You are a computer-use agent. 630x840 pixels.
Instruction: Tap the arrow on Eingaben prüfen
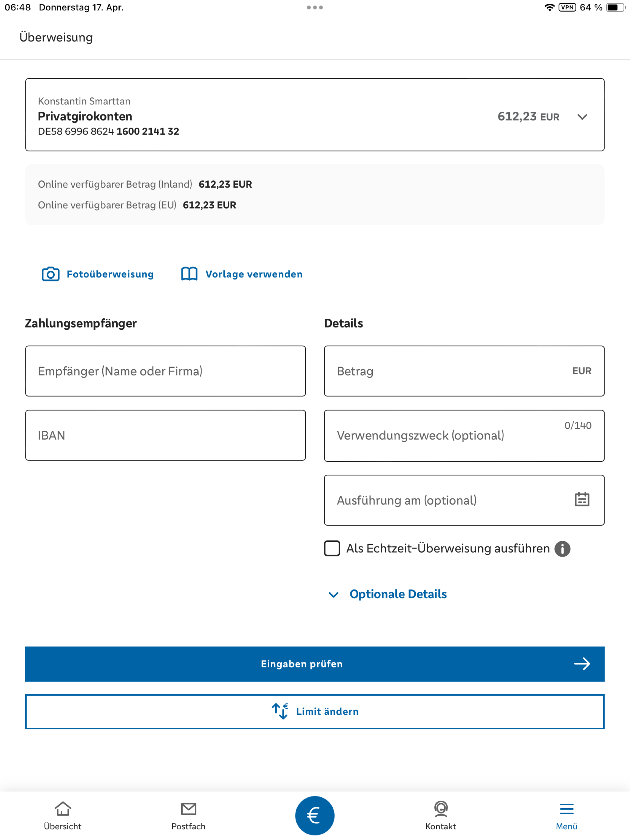click(582, 664)
